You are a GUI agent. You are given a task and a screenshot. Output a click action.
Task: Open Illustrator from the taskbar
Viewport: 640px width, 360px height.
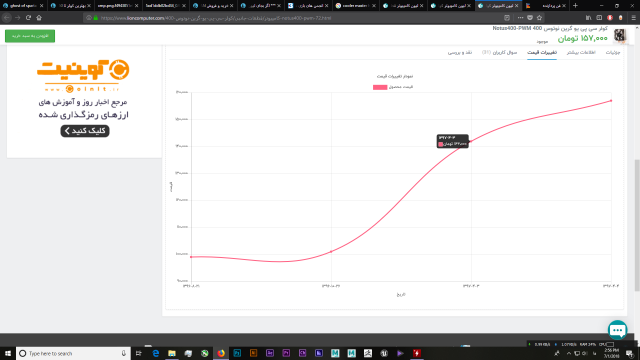click(x=253, y=353)
